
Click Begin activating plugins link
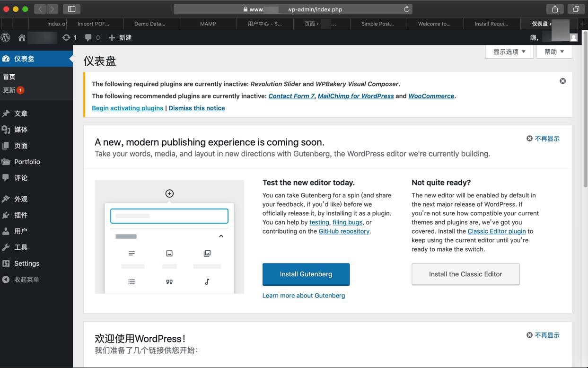[127, 108]
